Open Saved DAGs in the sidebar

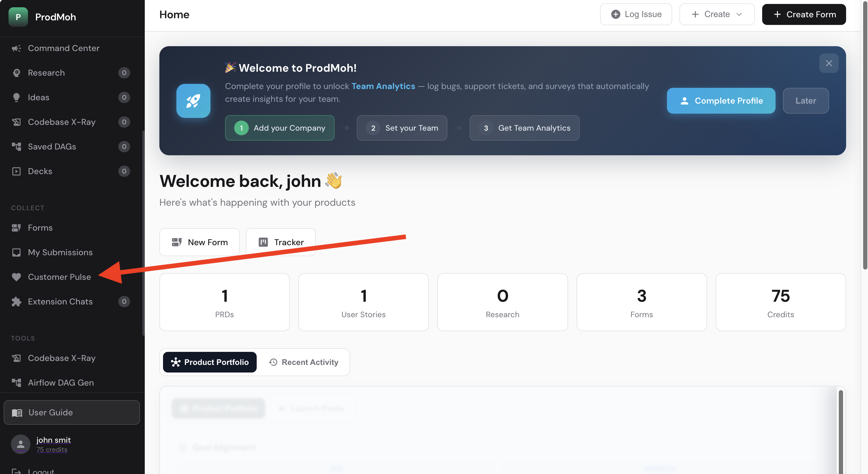(x=52, y=146)
